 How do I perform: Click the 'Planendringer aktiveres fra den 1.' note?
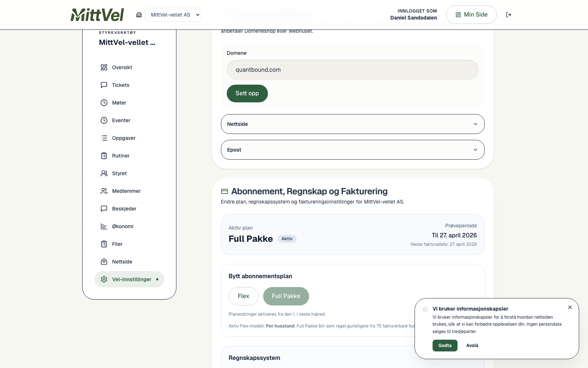click(277, 314)
